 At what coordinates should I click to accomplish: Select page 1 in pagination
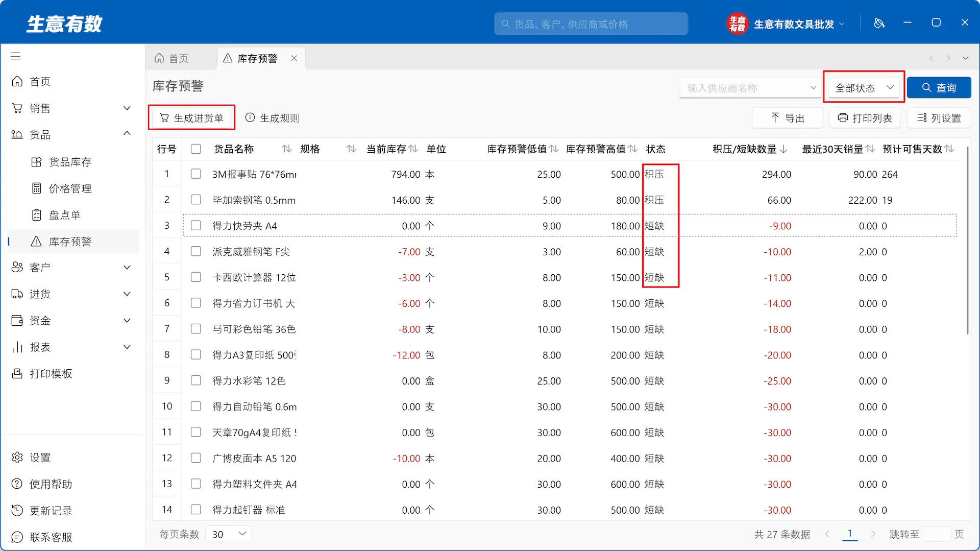pyautogui.click(x=850, y=534)
